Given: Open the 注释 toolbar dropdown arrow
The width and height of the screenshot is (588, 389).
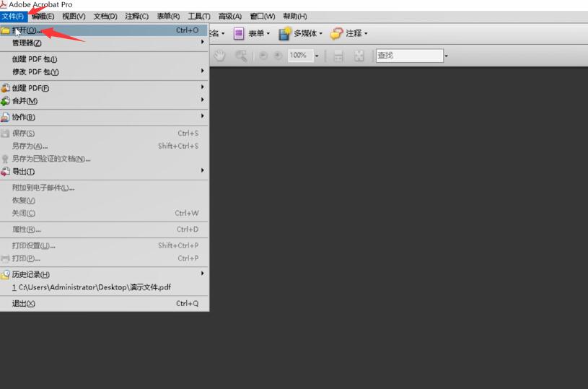Looking at the screenshot, I should (x=366, y=34).
